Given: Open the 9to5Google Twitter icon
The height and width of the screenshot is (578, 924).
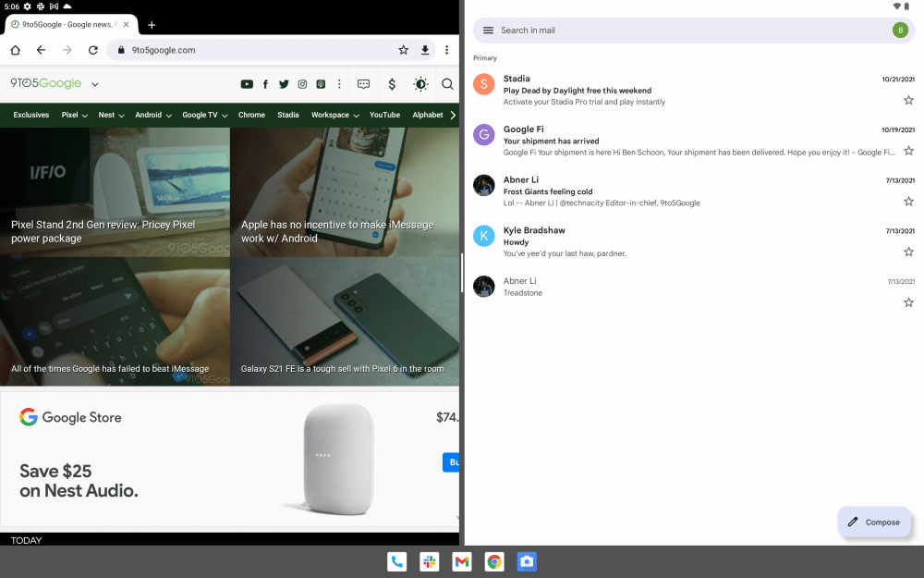Looking at the screenshot, I should [x=284, y=84].
